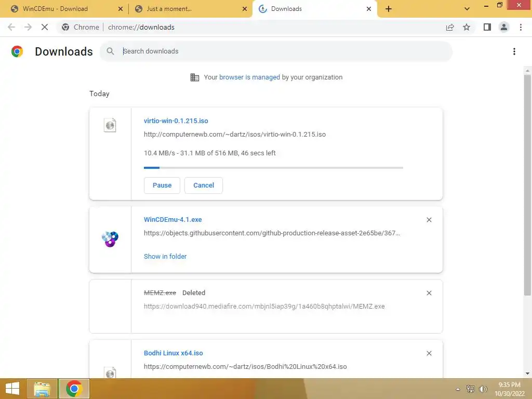Open the tab search dropdown arrow
This screenshot has height=399, width=532.
(x=467, y=9)
